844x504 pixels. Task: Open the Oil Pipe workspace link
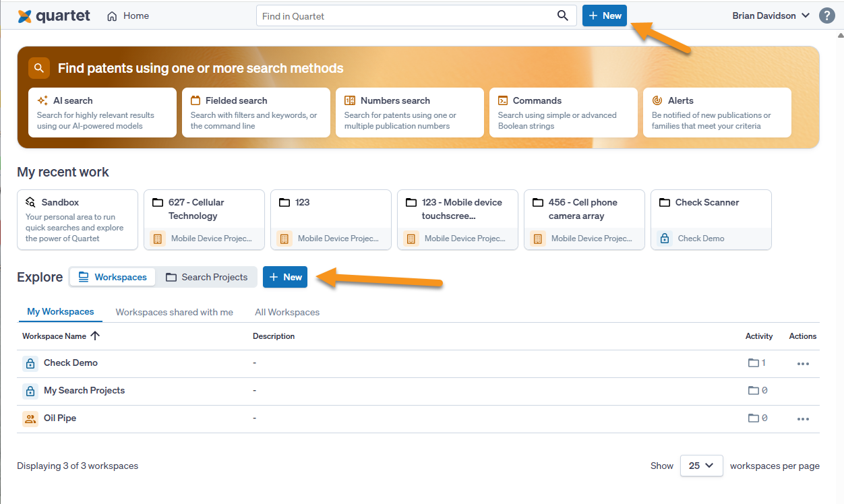coord(60,418)
